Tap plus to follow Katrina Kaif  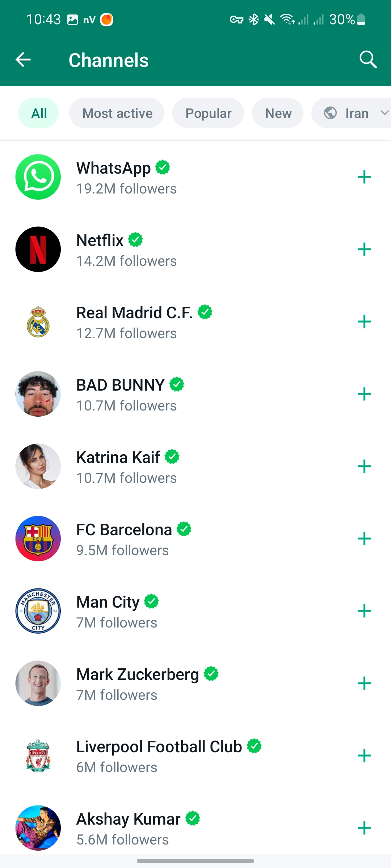[364, 466]
